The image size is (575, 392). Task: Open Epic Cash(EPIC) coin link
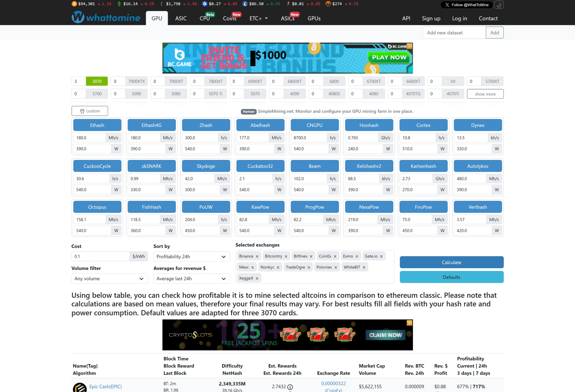point(105,387)
